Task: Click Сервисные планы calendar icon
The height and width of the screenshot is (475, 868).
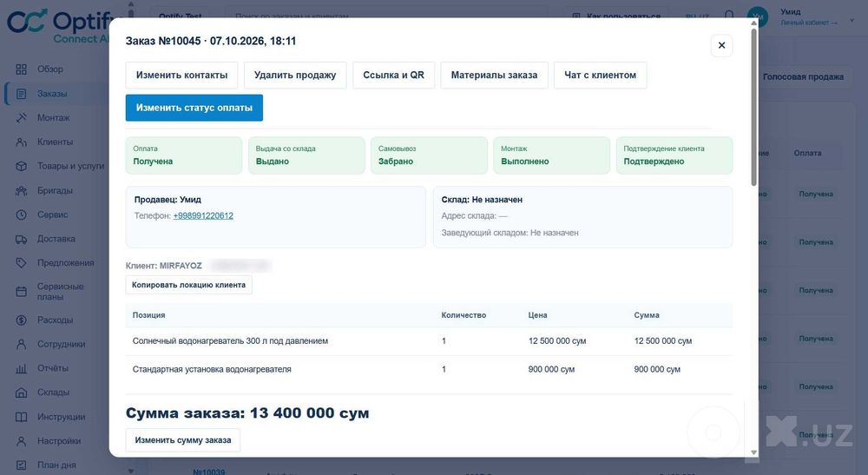Action: pos(21,291)
